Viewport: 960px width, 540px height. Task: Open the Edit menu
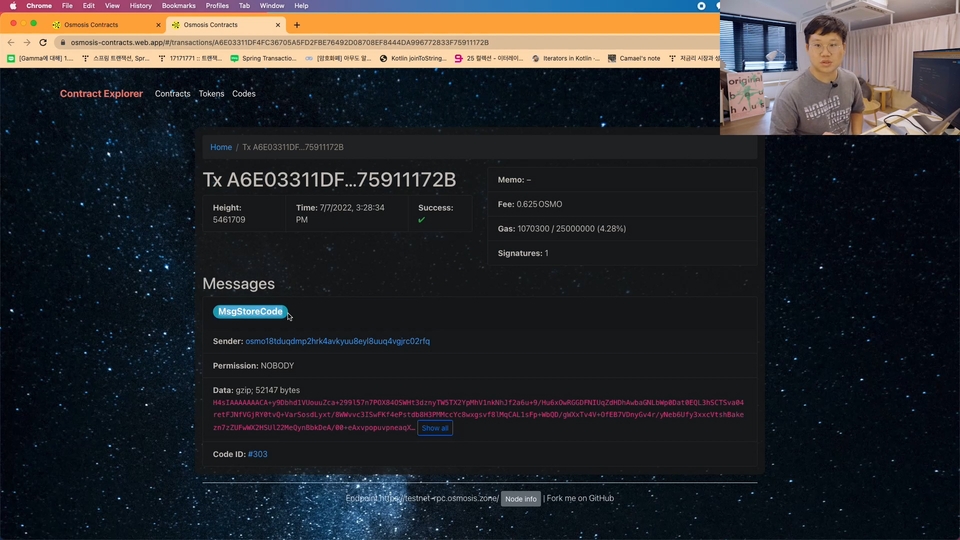pos(89,6)
